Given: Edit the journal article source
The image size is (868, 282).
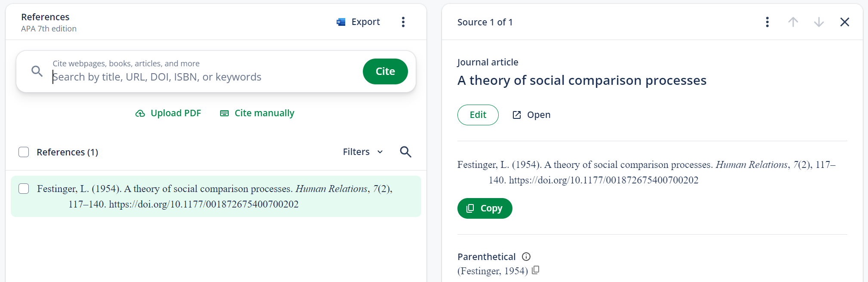Looking at the screenshot, I should pyautogui.click(x=478, y=115).
